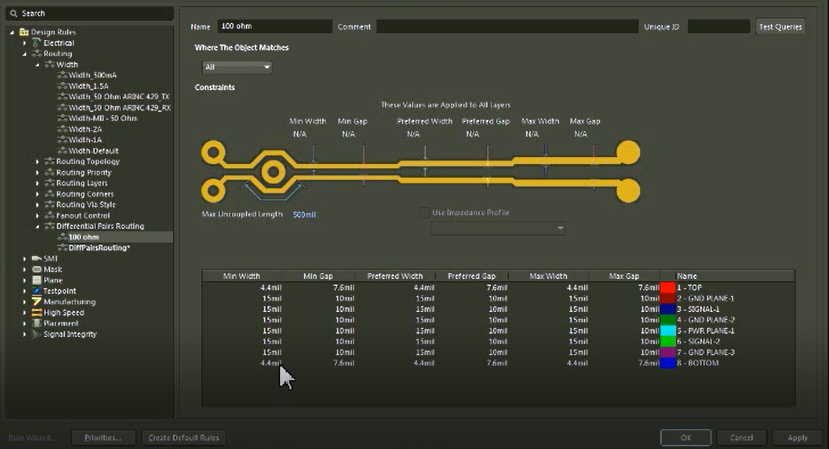
Task: Expand the Electrical rules node
Action: [x=24, y=43]
